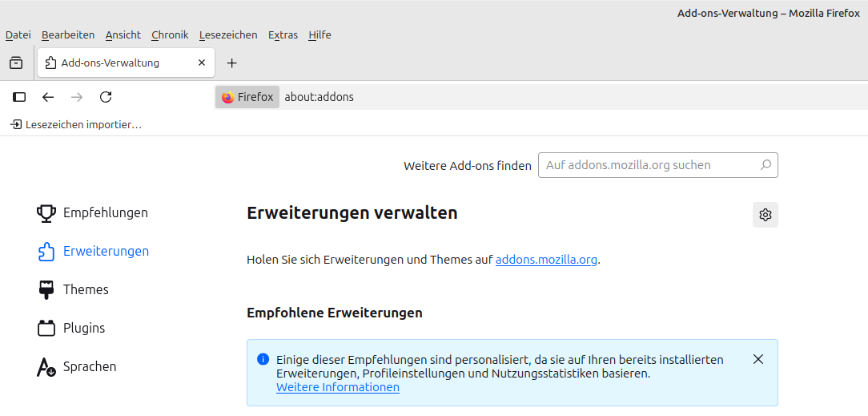Open the Ansicht menu

123,35
